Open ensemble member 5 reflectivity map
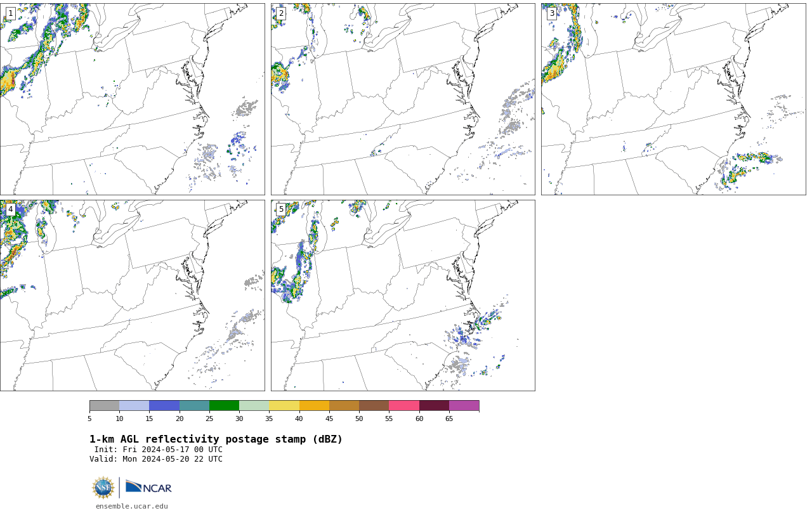Viewport: 812px width, 513px height. point(403,295)
